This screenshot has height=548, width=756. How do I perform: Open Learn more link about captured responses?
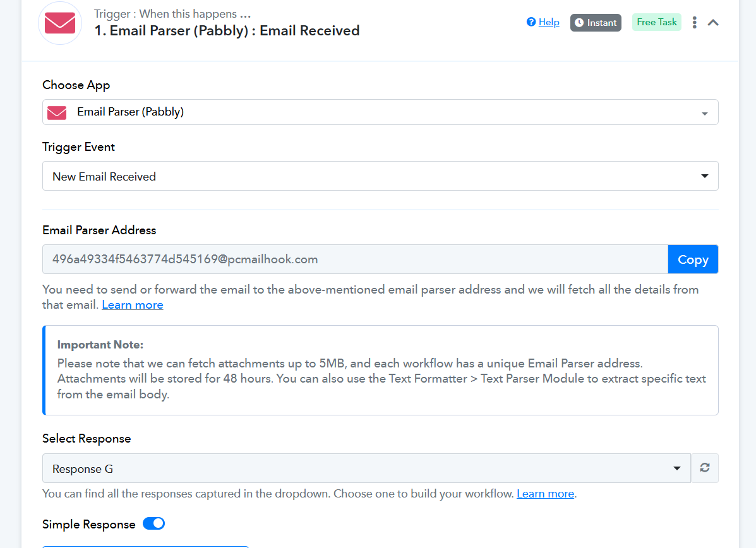(x=545, y=494)
